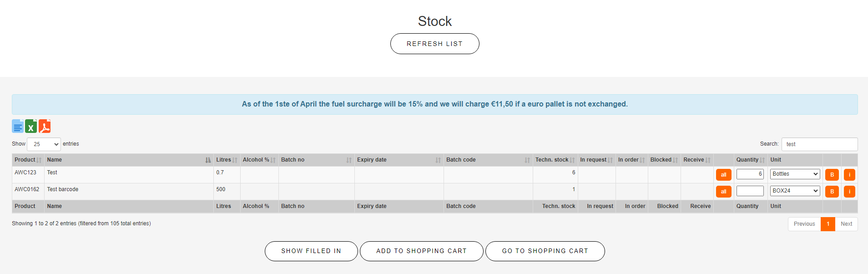Click orange B button for AWC0162 row
The width and height of the screenshot is (868, 274).
[832, 192]
